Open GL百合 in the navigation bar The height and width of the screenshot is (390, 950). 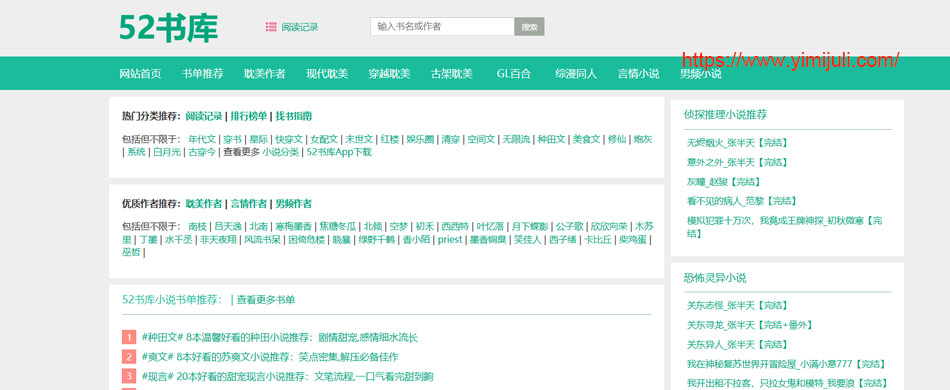click(x=514, y=74)
